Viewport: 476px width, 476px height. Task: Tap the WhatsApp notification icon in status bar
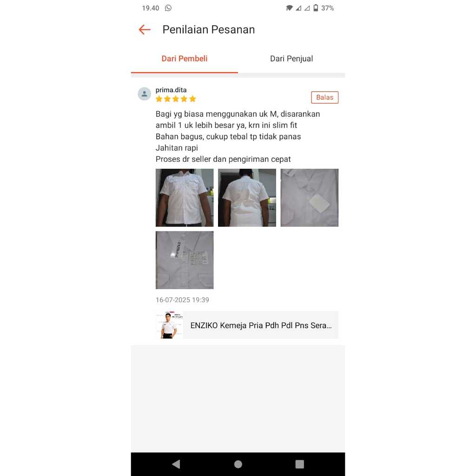pos(168,8)
